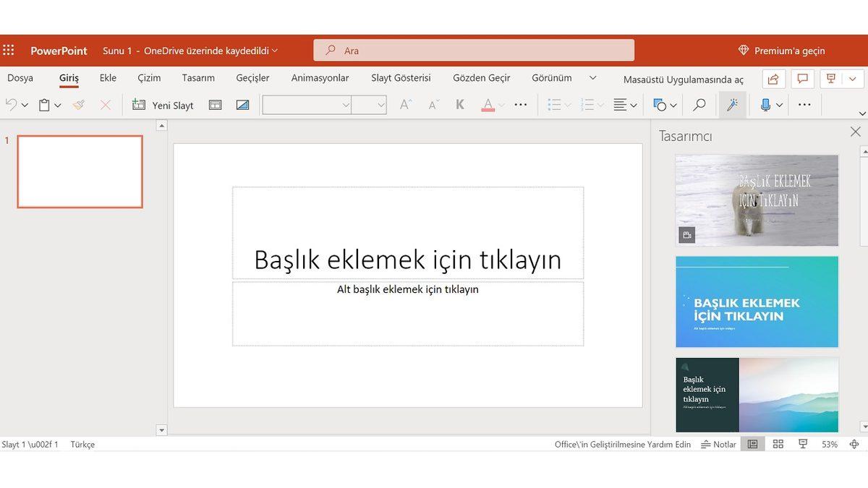Switch to the Ekle ribbon tab
The height and width of the screenshot is (488, 868).
[107, 77]
